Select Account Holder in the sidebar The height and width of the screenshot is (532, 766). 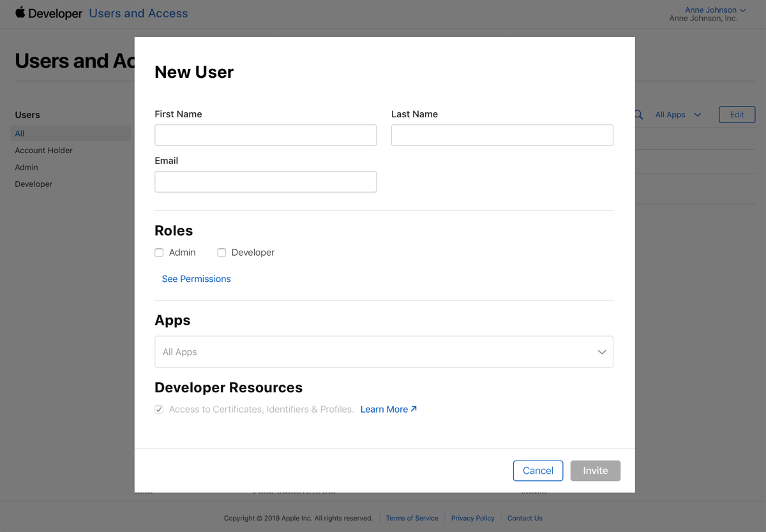[x=44, y=151]
